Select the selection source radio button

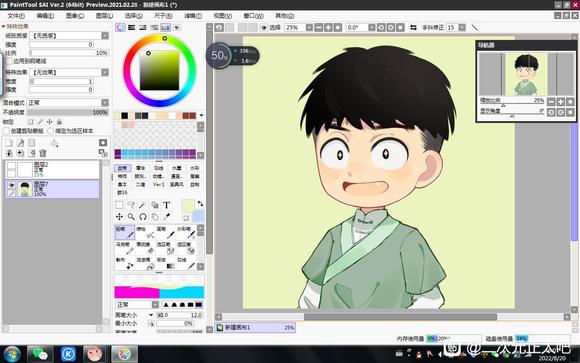tap(51, 131)
